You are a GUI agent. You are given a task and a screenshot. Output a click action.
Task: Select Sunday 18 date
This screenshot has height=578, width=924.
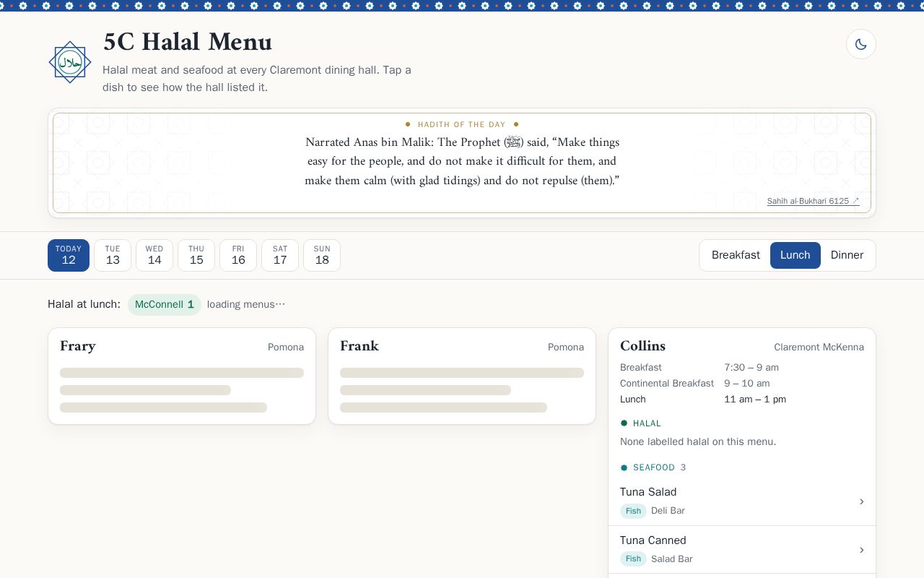click(322, 255)
